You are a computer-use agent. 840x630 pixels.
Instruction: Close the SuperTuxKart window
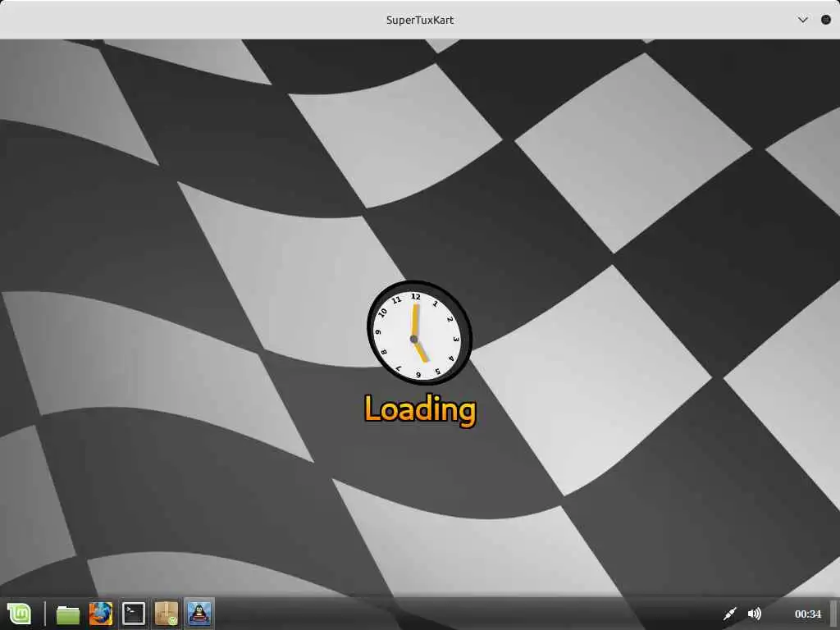pos(825,20)
